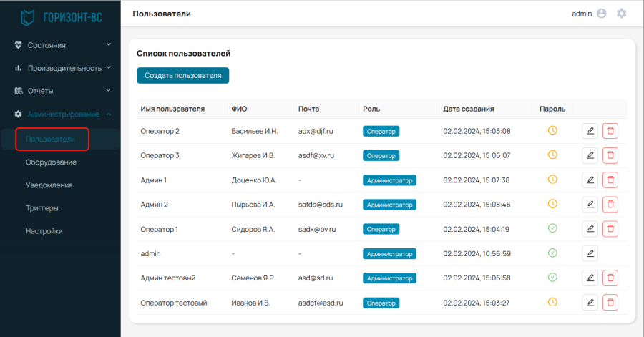This screenshot has width=644, height=337.
Task: Click the Дата создания column header
Action: coord(468,109)
